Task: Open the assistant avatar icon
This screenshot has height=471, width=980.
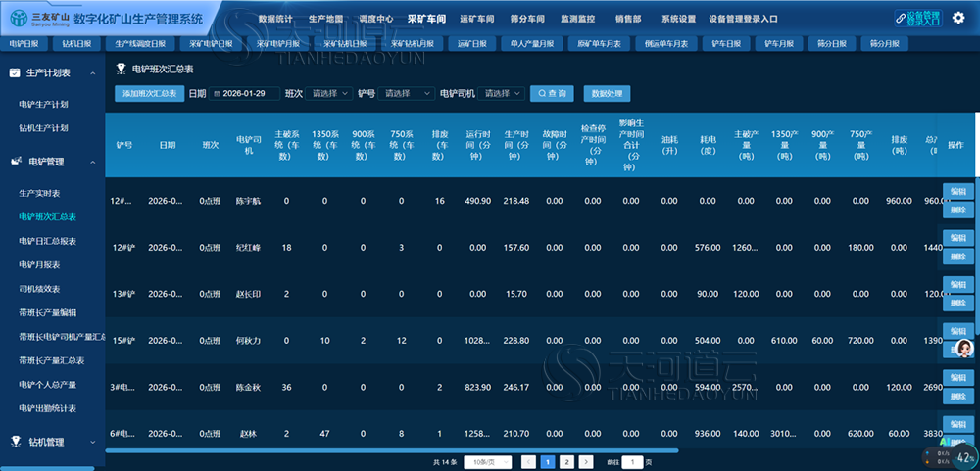Action: [x=963, y=348]
